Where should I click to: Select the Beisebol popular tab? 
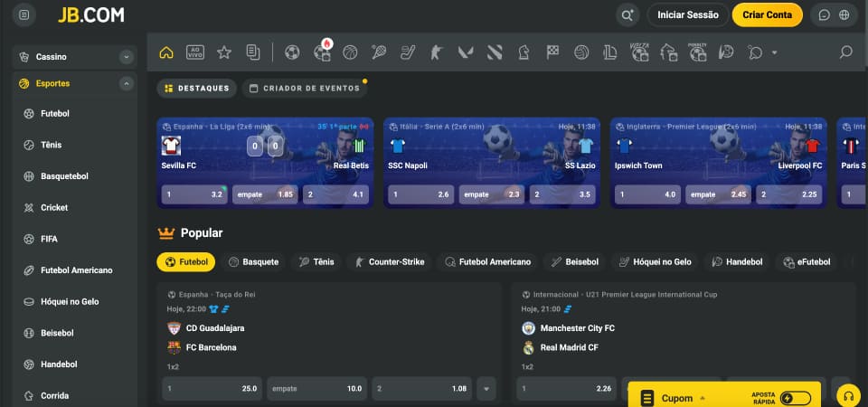coord(575,262)
